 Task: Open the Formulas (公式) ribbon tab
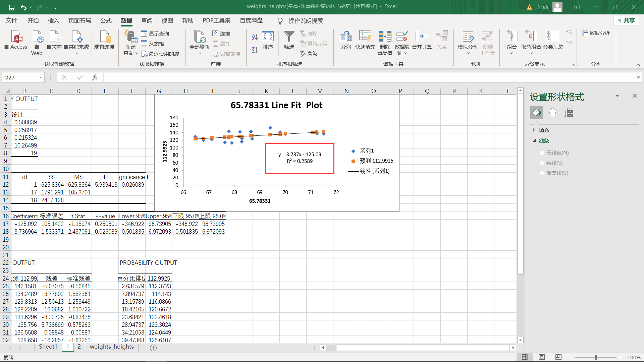tap(106, 21)
